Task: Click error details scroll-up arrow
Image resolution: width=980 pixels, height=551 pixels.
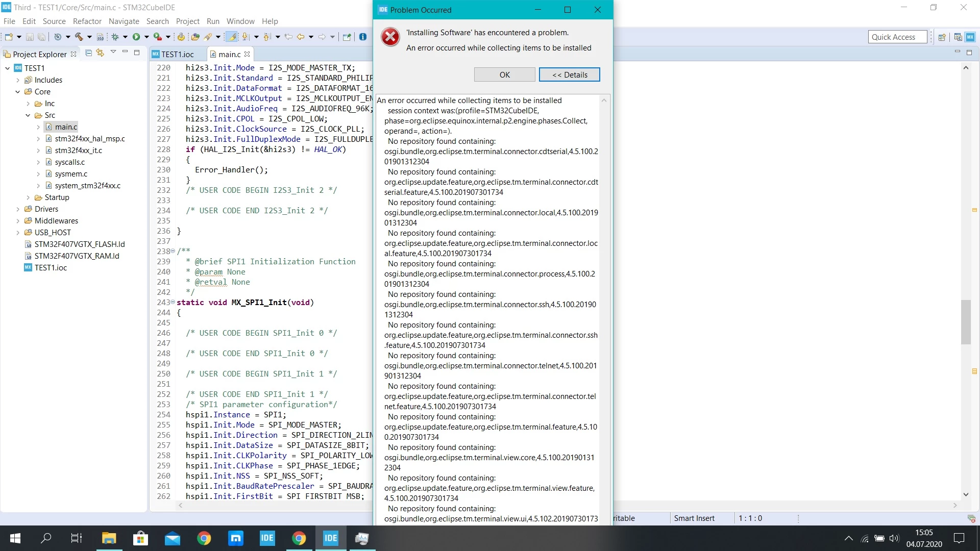Action: (x=604, y=101)
